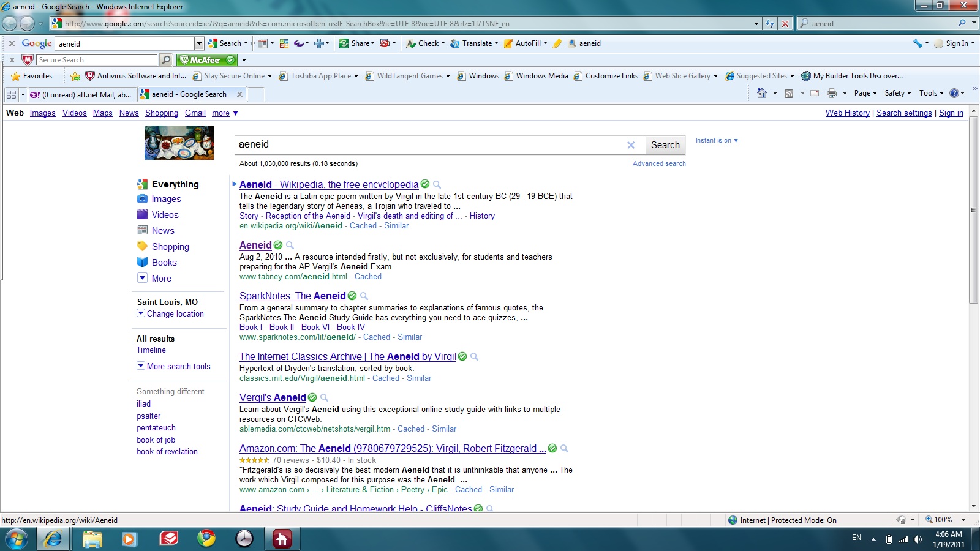Click the preview magnifier beside SparkNotes result

tap(364, 296)
